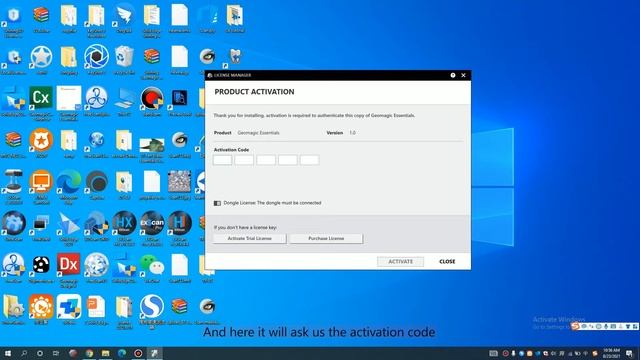Open the orange shield star shortcut
The height and width of the screenshot is (360, 640).
coord(41,140)
